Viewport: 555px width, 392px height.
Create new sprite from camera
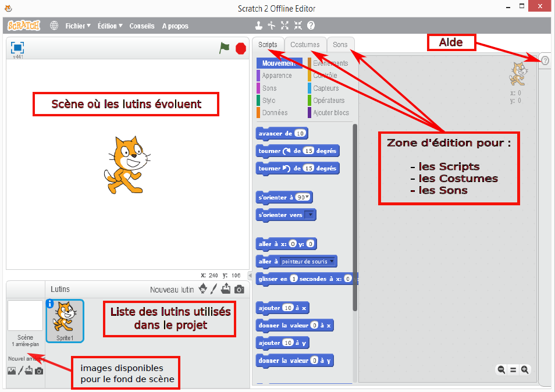[239, 290]
